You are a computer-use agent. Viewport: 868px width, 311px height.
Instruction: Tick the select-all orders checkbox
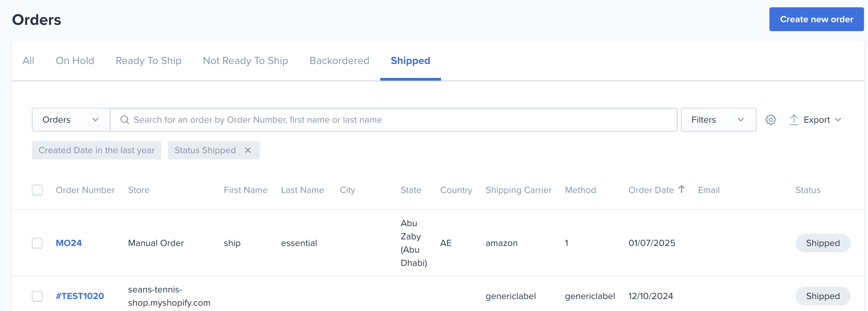coord(37,190)
